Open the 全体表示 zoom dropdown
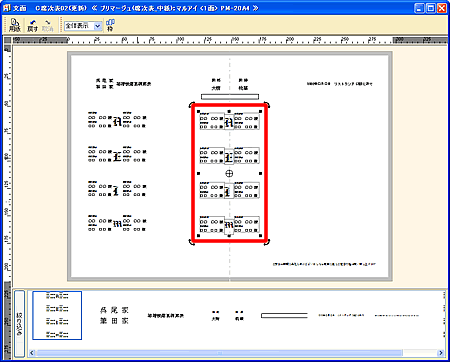The width and height of the screenshot is (450, 362). click(x=98, y=26)
